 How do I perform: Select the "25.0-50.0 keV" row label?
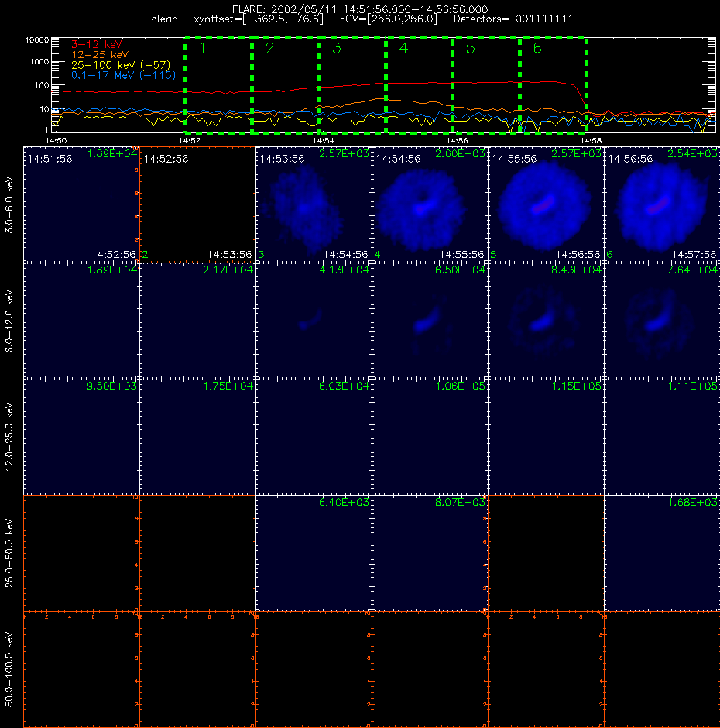[9, 553]
